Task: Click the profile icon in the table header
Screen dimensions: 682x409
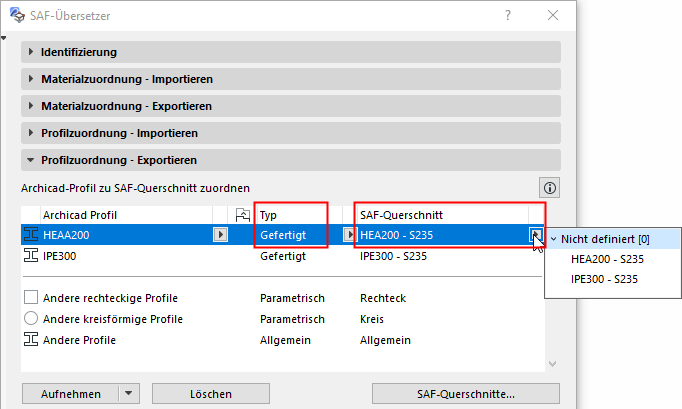Action: [241, 215]
